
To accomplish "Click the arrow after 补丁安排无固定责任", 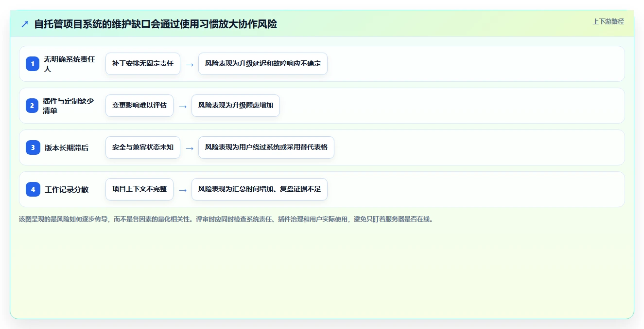I will [190, 64].
